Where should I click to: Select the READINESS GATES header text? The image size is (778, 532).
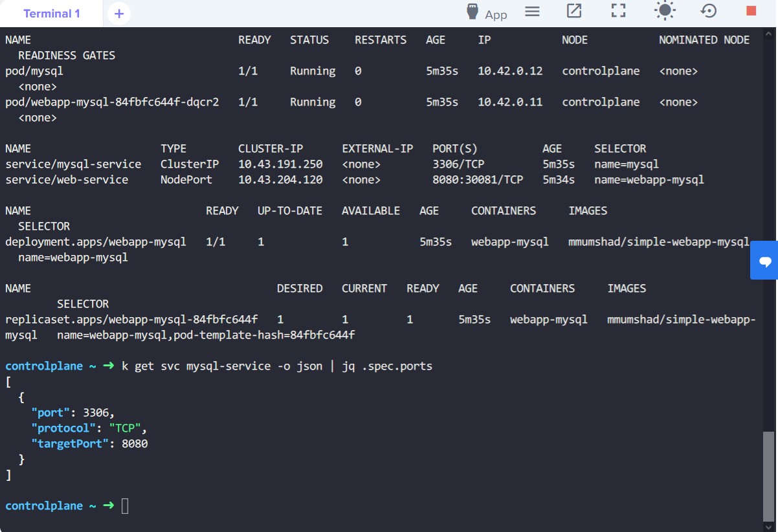pyautogui.click(x=67, y=56)
